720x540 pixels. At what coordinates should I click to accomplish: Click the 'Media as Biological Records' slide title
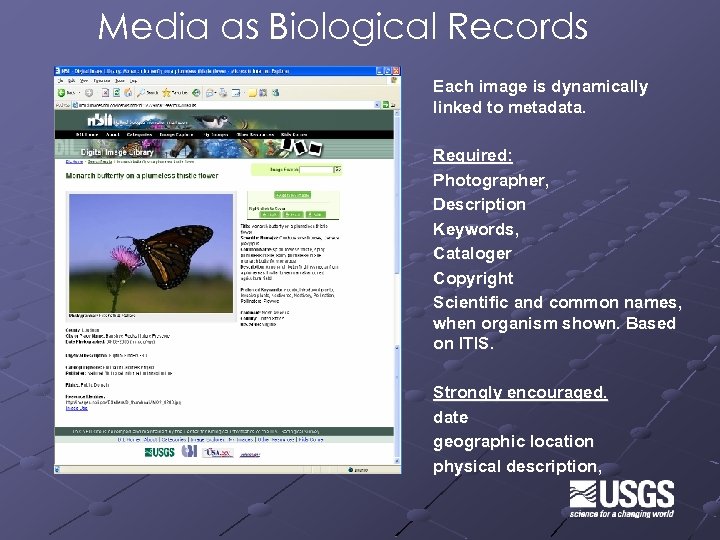coord(343,26)
